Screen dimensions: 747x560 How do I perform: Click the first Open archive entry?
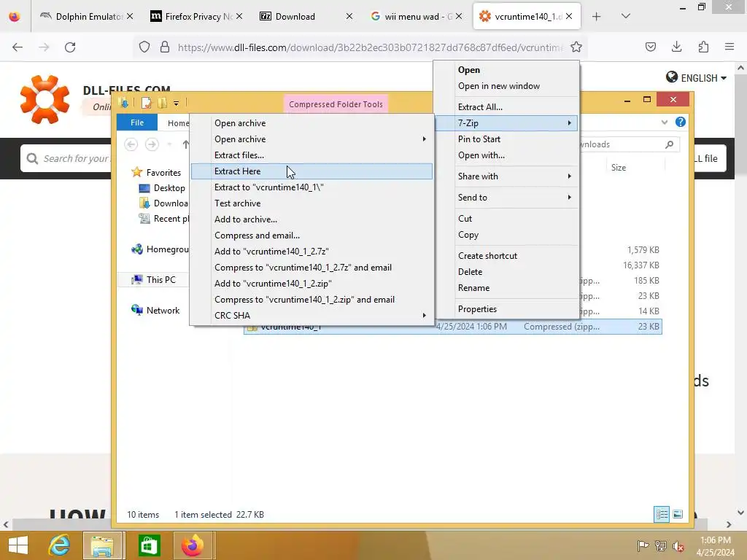pos(311,122)
